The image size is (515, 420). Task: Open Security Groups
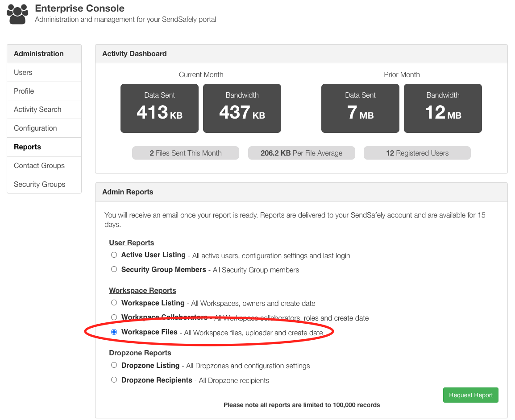[44, 185]
